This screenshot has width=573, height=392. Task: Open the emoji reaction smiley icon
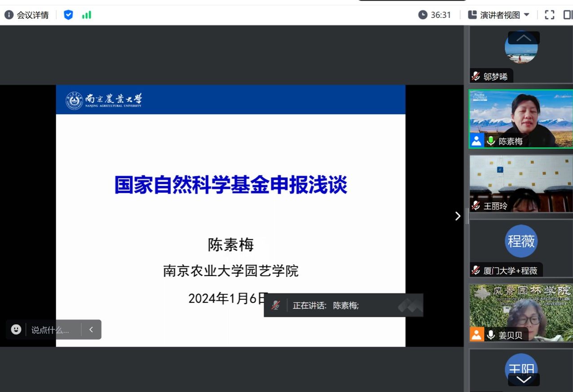point(16,330)
